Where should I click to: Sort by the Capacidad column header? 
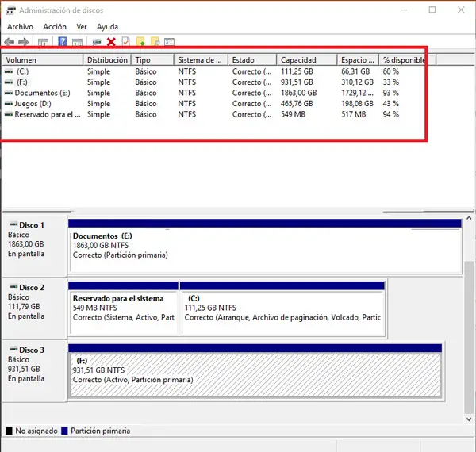click(x=307, y=60)
